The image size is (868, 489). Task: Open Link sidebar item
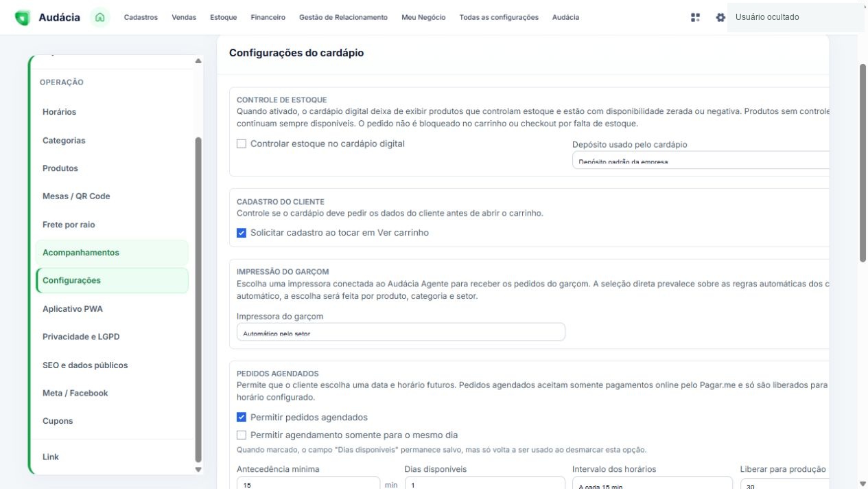point(112,457)
